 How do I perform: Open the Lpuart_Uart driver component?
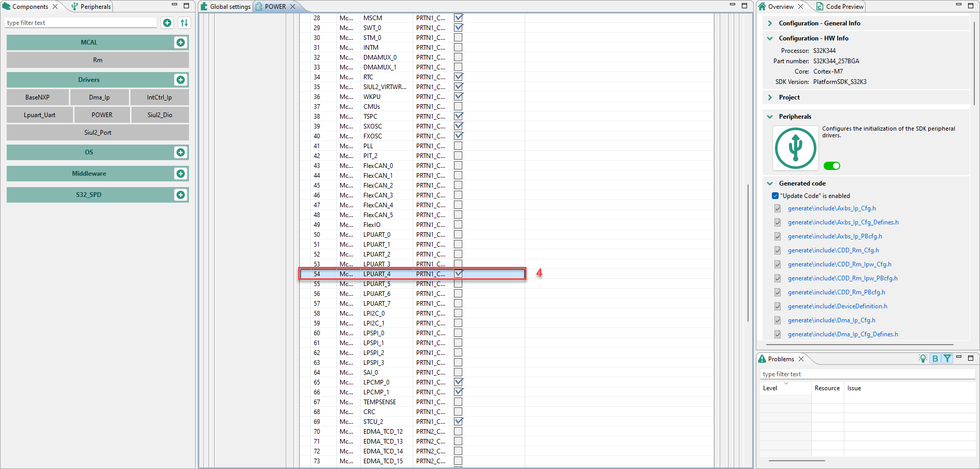point(40,115)
